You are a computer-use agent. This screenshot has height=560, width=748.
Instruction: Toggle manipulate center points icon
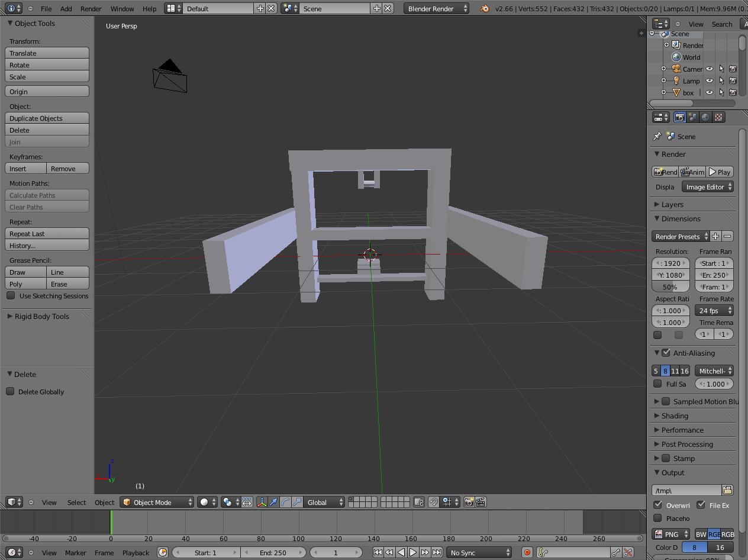point(247,502)
